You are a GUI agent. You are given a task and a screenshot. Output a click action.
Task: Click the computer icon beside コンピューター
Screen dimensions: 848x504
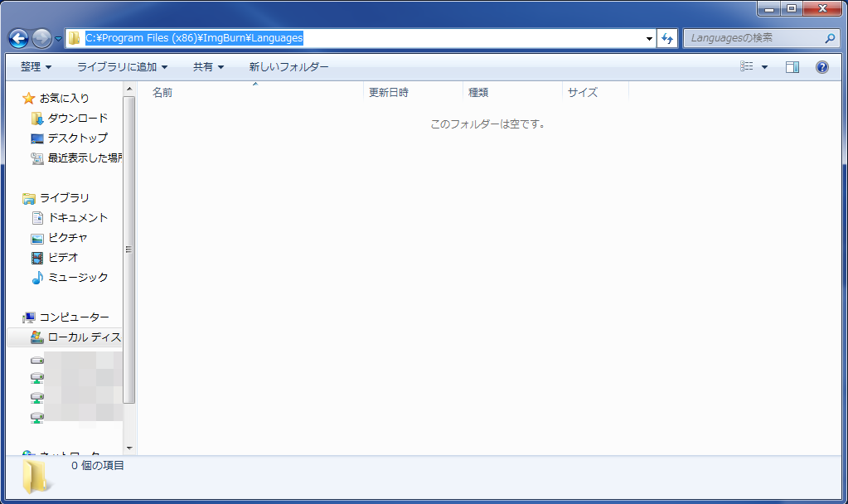pos(29,317)
